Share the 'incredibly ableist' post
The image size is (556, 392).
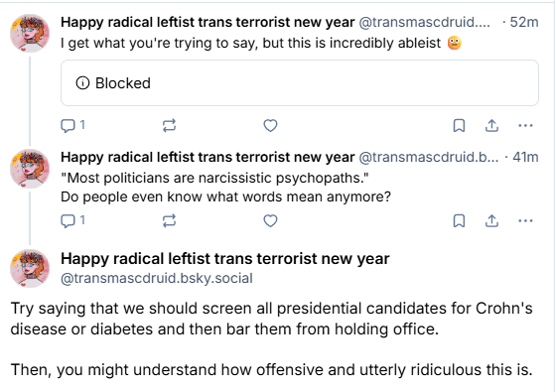[491, 125]
